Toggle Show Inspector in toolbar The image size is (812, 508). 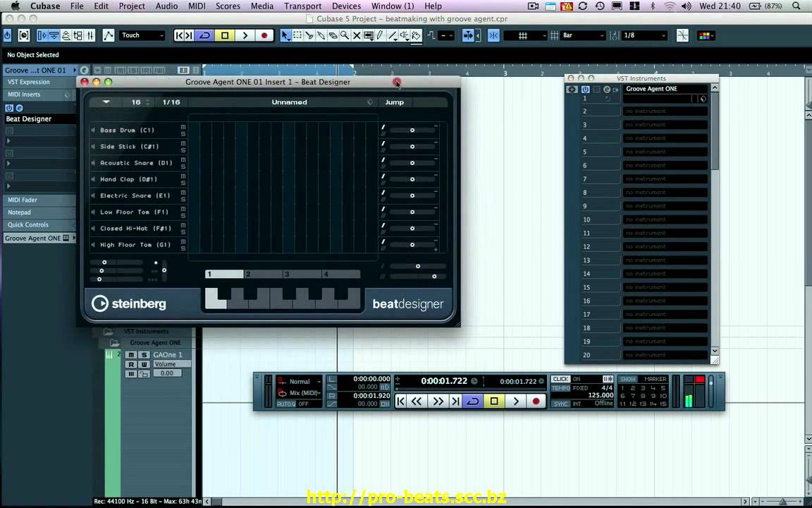click(42, 35)
